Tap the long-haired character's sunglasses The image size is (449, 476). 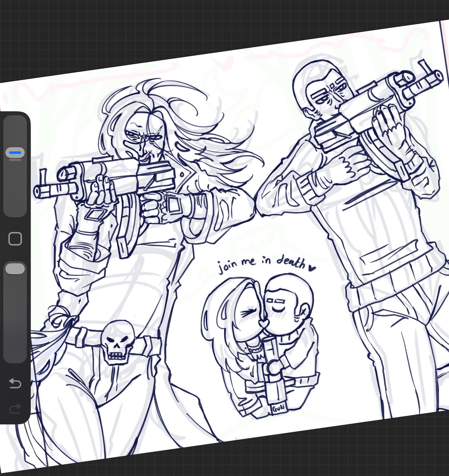[143, 135]
